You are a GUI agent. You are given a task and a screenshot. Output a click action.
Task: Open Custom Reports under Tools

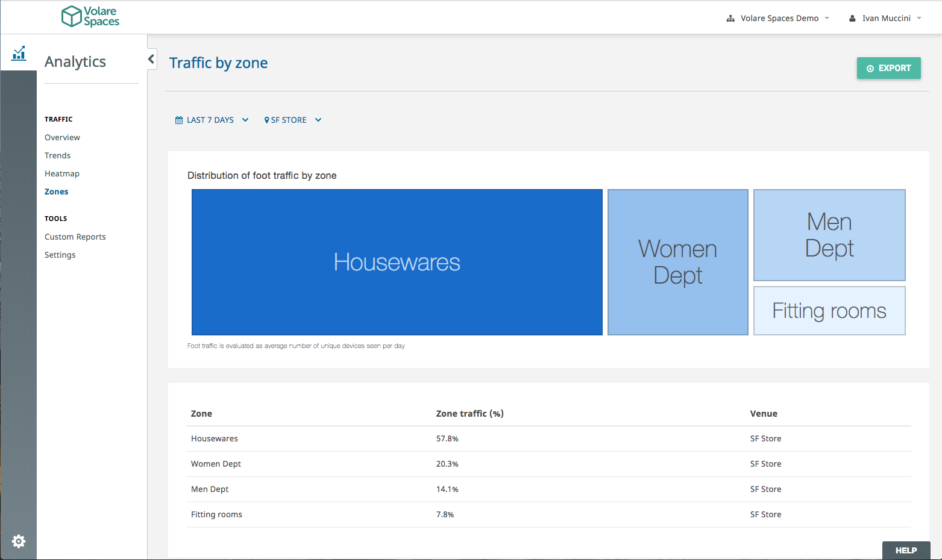pyautogui.click(x=75, y=237)
